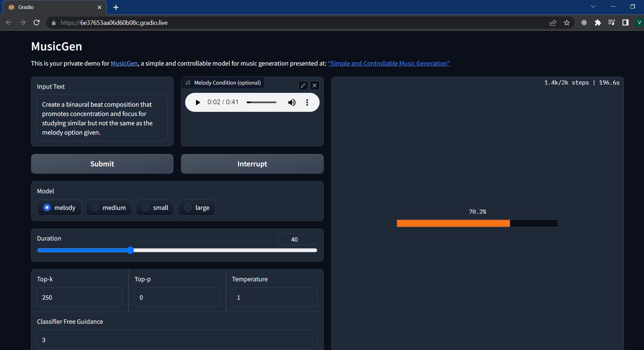The image size is (644, 350).
Task: Click the 1.4k/2k steps status text
Action: point(582,83)
